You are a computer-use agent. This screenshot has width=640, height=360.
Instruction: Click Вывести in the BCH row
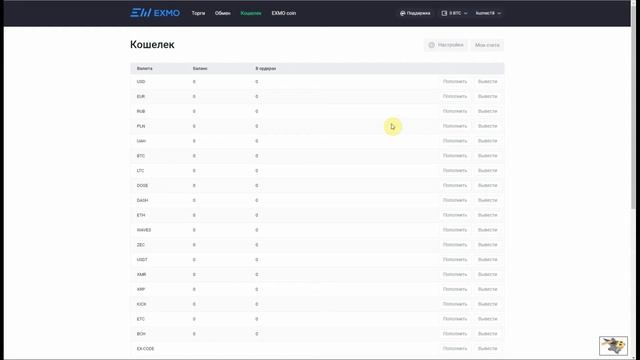(x=487, y=333)
